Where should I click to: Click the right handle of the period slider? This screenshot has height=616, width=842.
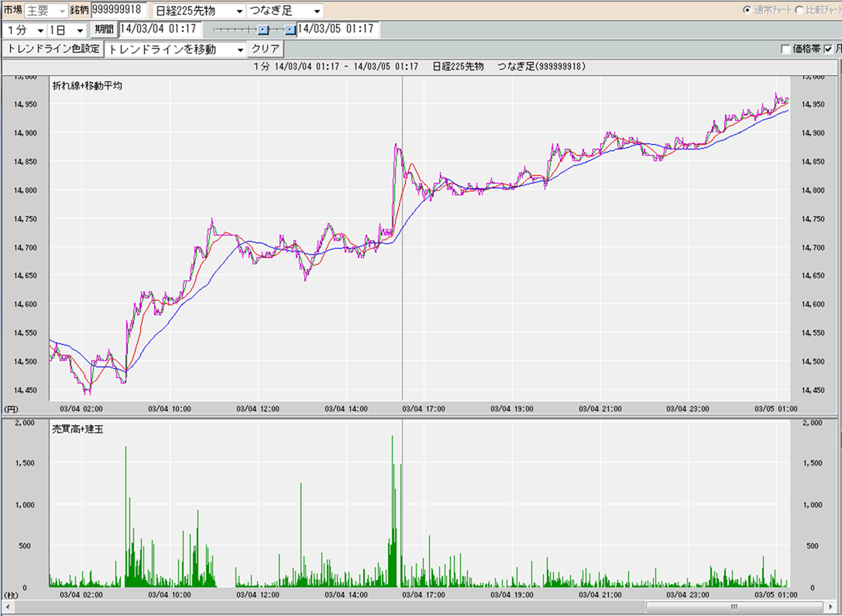(290, 29)
